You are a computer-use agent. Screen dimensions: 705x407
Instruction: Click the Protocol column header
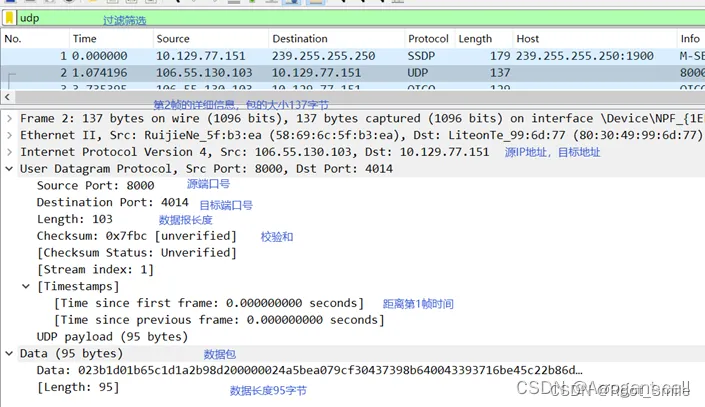point(428,39)
